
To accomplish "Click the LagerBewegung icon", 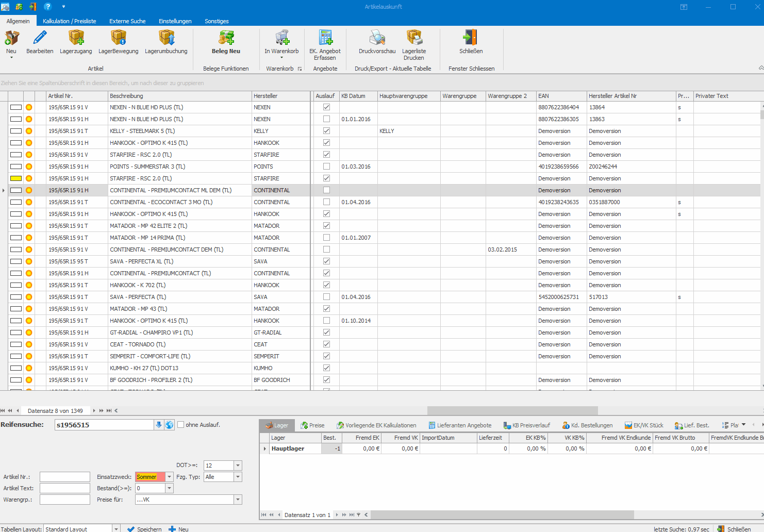I will pyautogui.click(x=118, y=38).
